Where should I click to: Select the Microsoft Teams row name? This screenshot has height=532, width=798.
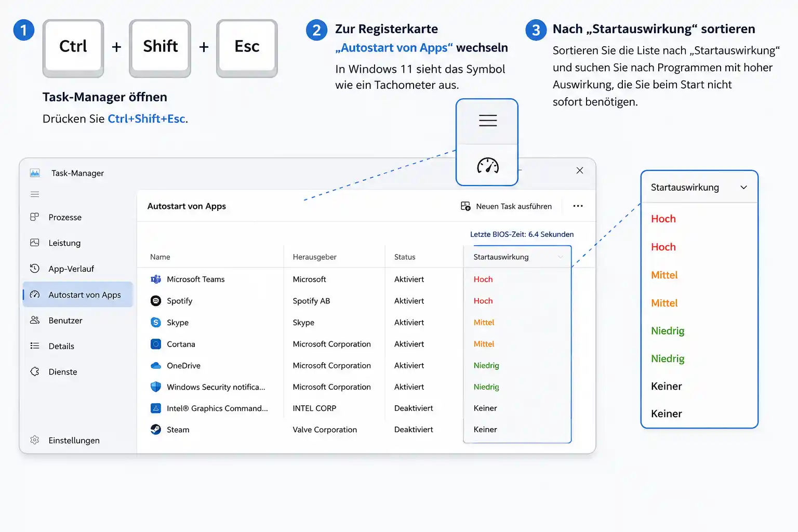(x=196, y=279)
